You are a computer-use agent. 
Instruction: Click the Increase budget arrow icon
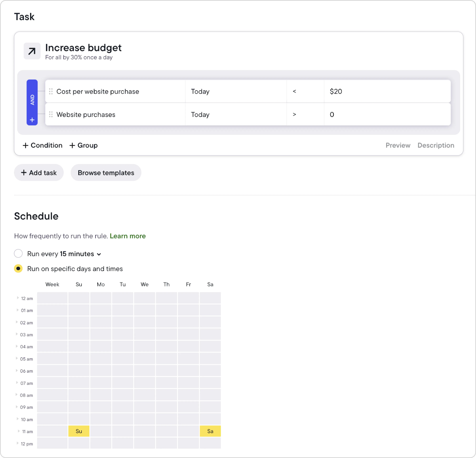tap(32, 51)
